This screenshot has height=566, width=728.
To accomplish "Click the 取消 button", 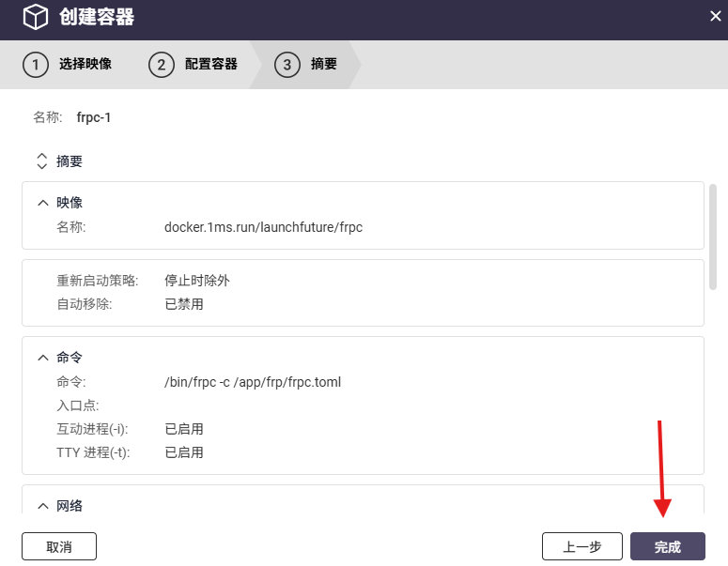I will [x=59, y=546].
